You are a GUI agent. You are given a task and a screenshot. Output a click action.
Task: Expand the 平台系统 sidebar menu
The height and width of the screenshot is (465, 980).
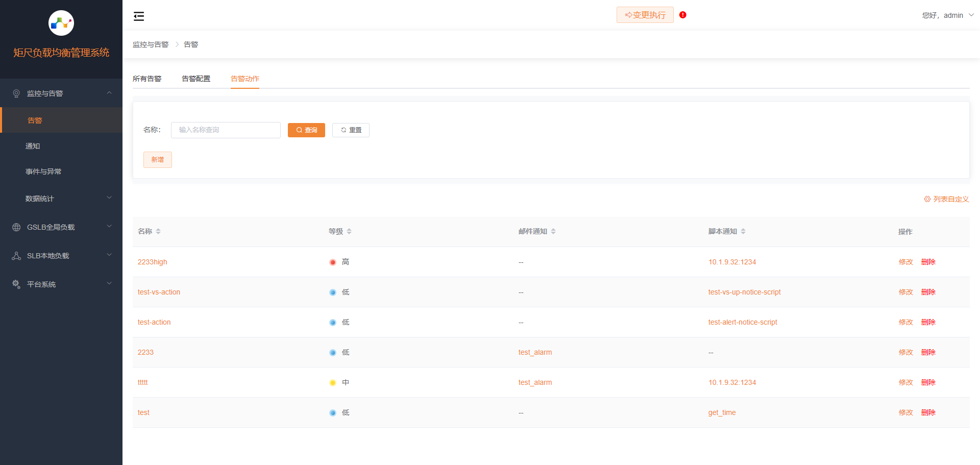click(61, 284)
